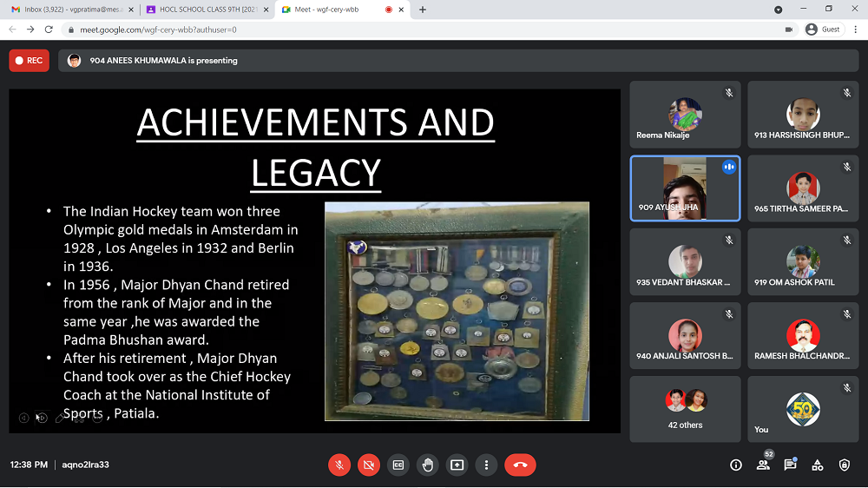Viewport: 868px width, 488px height.
Task: Click the Present now screen share icon
Action: pos(457,465)
